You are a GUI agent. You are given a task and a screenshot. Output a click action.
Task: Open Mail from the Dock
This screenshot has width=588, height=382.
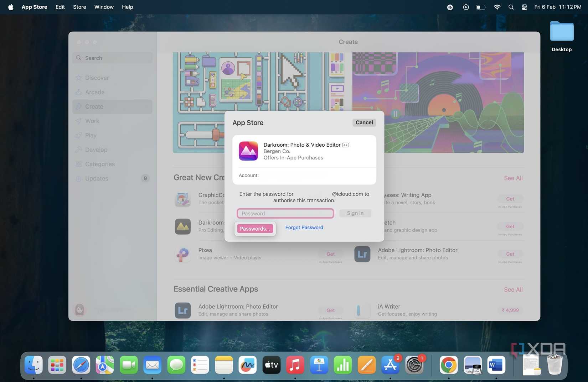(x=153, y=365)
